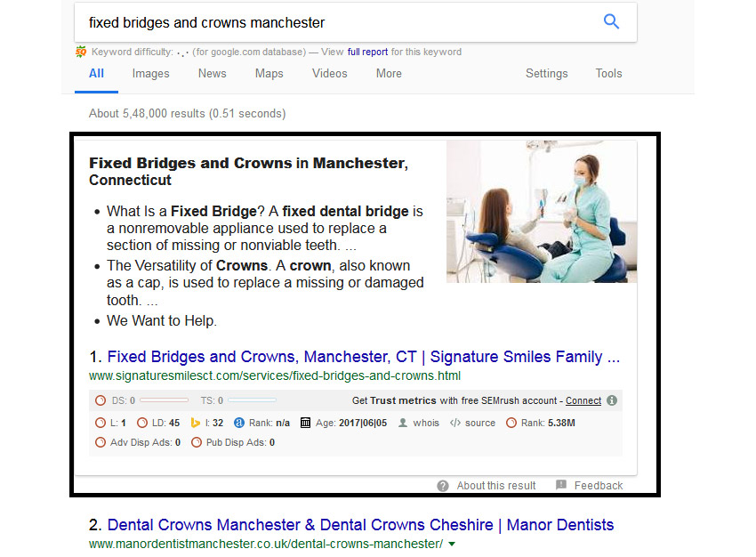Screen dimensions: 756x557
Task: Open the signaturesmilesct.com URL link
Action: [x=275, y=375]
